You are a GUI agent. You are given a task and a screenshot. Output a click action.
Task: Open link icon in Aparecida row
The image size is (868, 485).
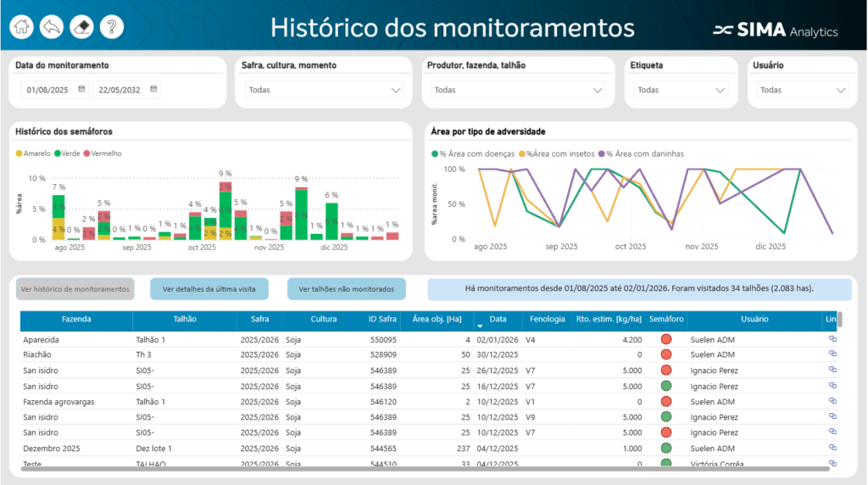(x=832, y=339)
